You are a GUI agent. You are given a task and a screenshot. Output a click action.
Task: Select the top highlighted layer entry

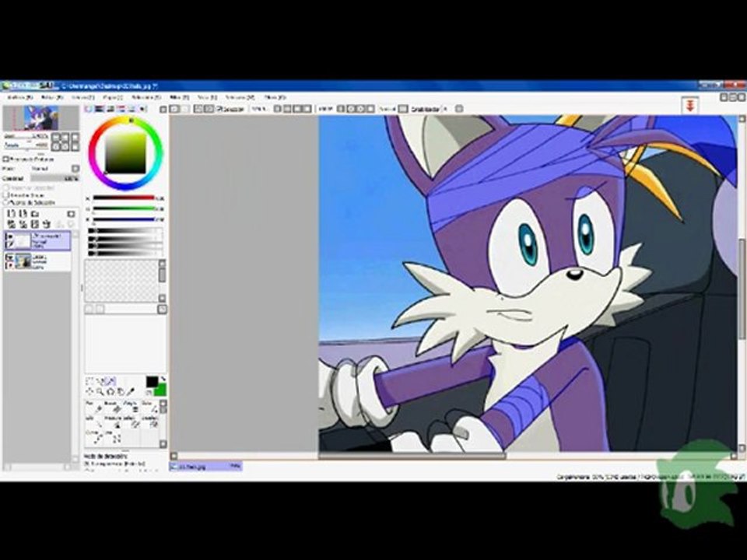click(x=37, y=240)
